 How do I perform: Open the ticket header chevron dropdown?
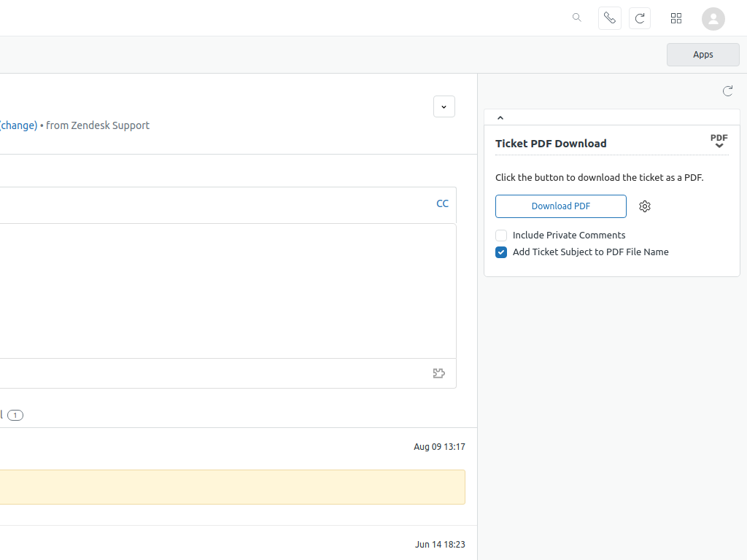pyautogui.click(x=444, y=106)
